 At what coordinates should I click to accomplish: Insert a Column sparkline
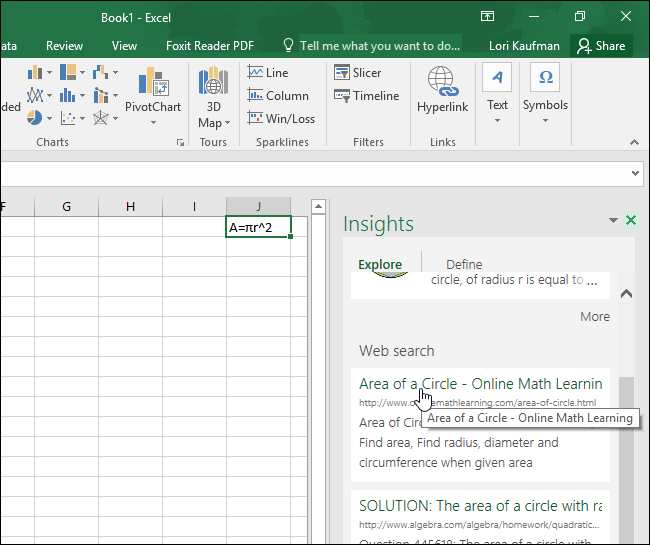[x=277, y=96]
